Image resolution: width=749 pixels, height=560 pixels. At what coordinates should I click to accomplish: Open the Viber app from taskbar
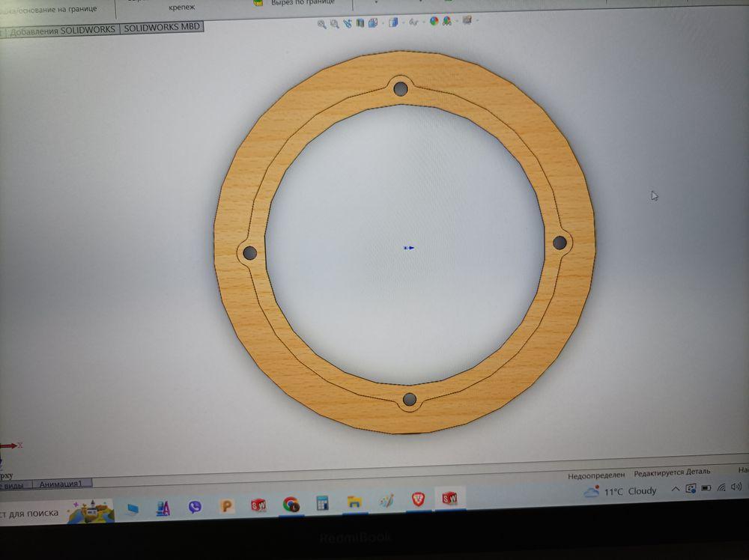click(x=195, y=508)
